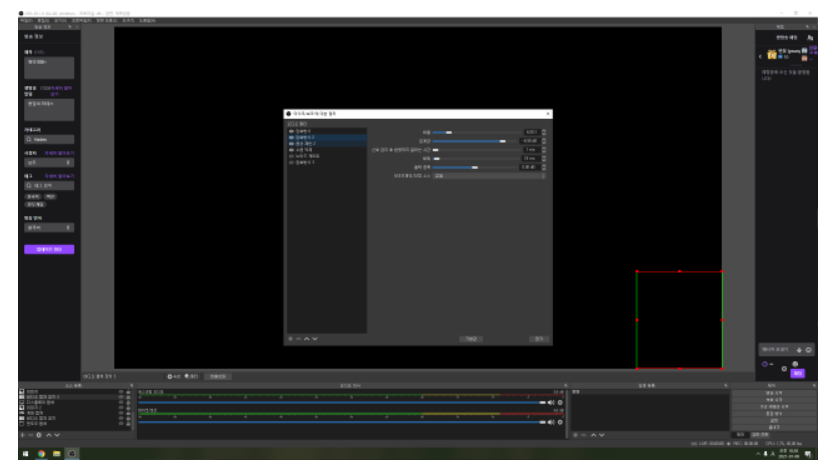Open sidechain source dropdown in filter dialog
The image size is (835, 470).
tap(489, 176)
